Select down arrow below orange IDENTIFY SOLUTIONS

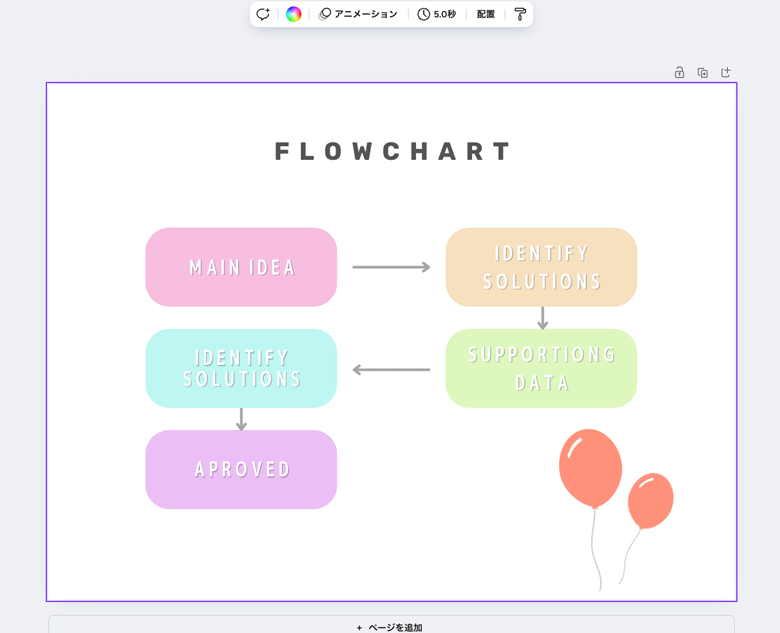[x=543, y=318]
